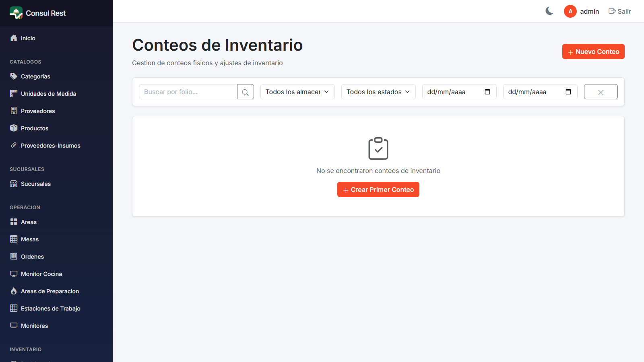The width and height of the screenshot is (644, 362).
Task: Click the Productos box icon
Action: (14, 128)
